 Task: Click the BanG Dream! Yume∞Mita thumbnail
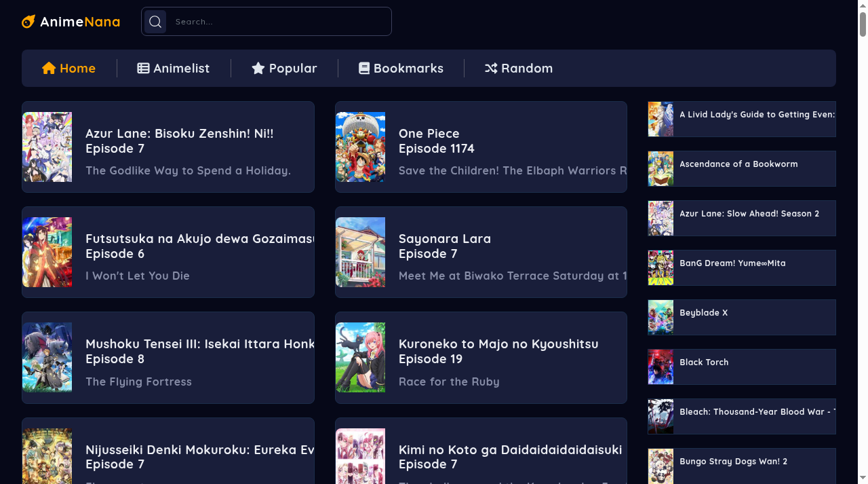[x=660, y=267]
